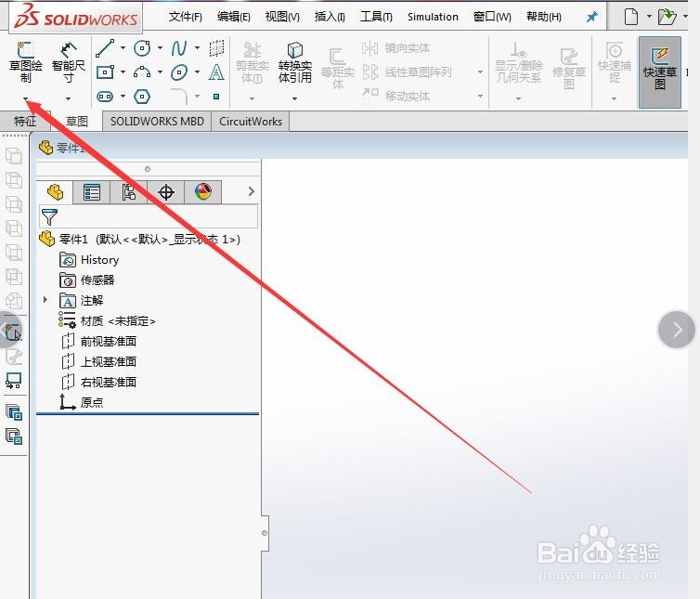Click 镜向实体 mirror entities
The width and height of the screenshot is (700, 599).
click(x=395, y=47)
